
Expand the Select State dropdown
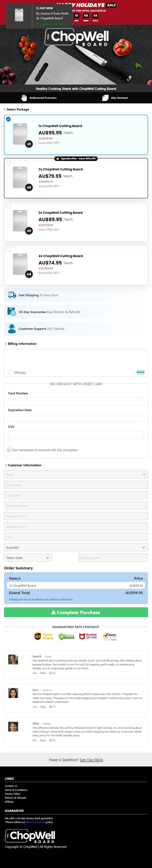tap(28, 558)
